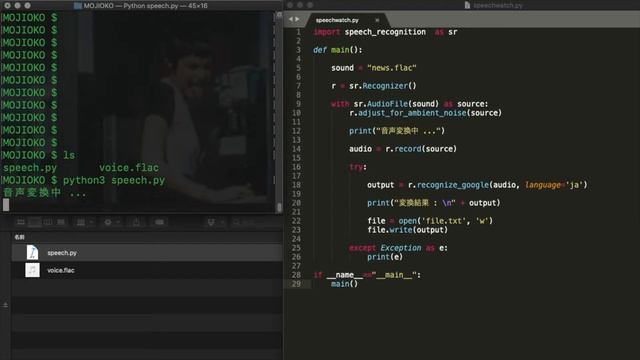This screenshot has width=640, height=360.
Task: Open Finder item arrangement dropdown
Action: tap(85, 222)
